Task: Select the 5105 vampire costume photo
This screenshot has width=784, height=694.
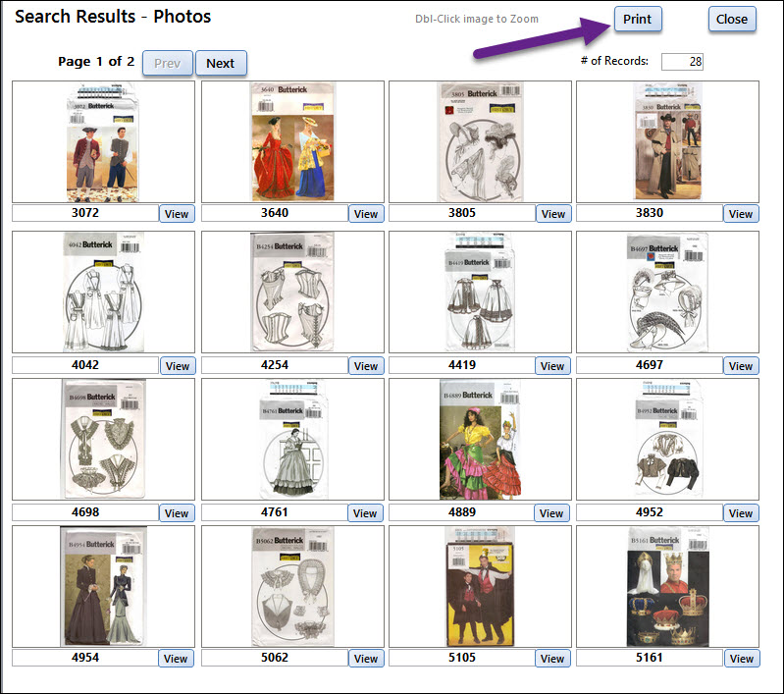Action: (x=480, y=586)
